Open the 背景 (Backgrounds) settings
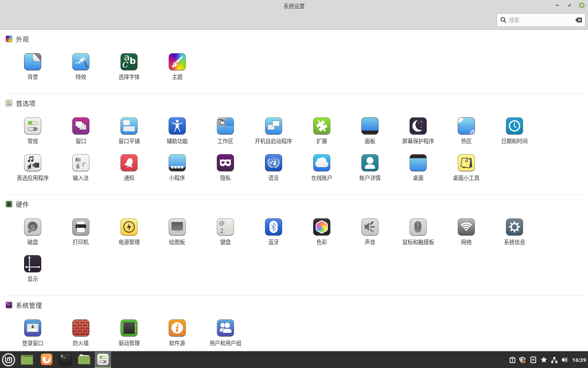 tap(33, 67)
